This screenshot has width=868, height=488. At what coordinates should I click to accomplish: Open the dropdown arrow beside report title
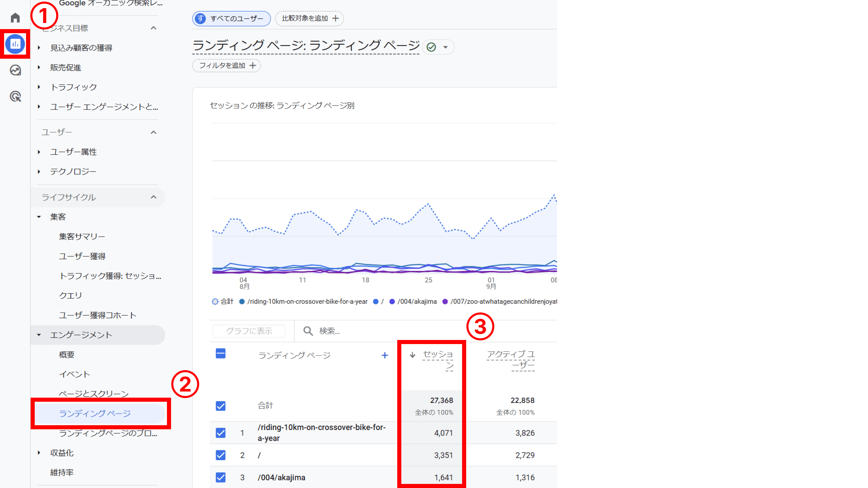tap(445, 47)
